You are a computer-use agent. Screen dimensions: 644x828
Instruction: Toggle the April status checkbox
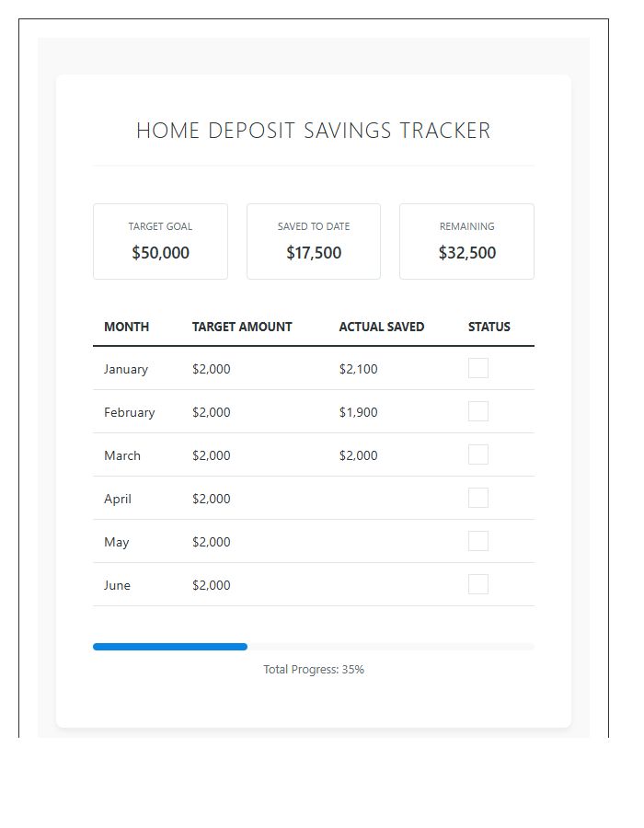[477, 497]
